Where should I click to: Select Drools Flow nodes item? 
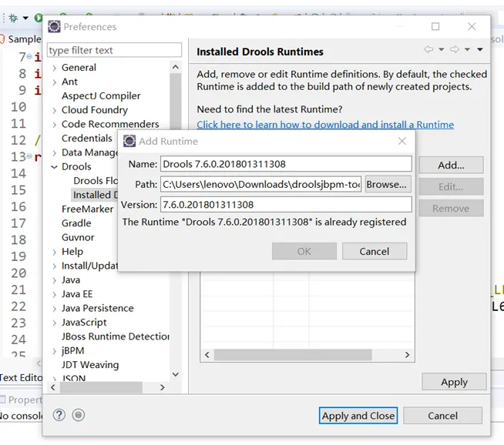pyautogui.click(x=96, y=180)
